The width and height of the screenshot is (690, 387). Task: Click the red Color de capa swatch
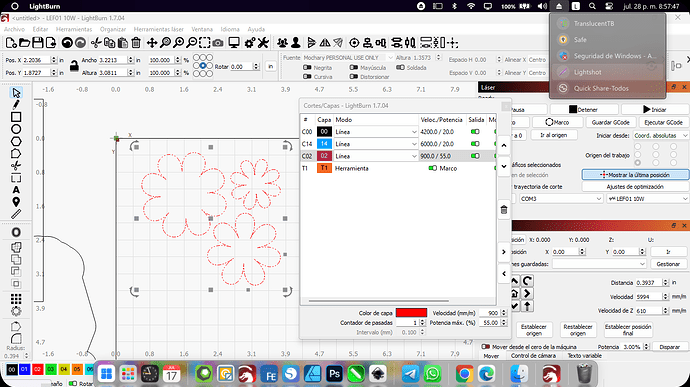click(411, 313)
